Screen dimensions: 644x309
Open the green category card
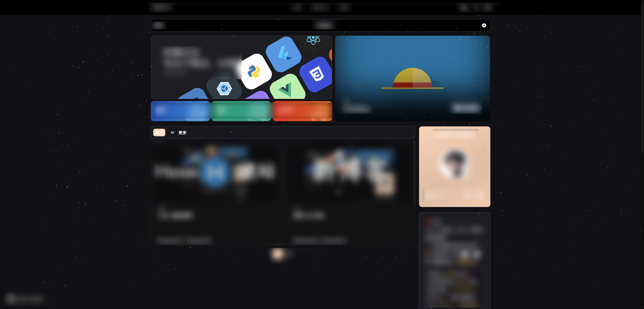click(x=241, y=111)
